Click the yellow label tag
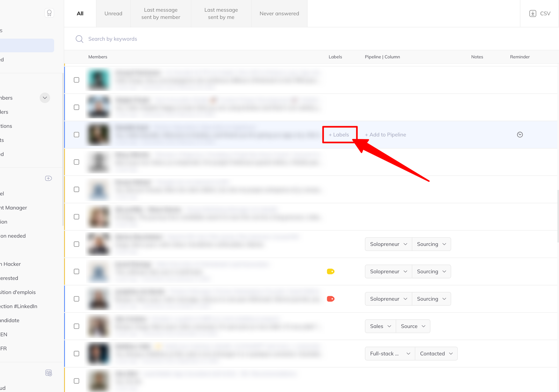The width and height of the screenshot is (559, 392). 331,271
